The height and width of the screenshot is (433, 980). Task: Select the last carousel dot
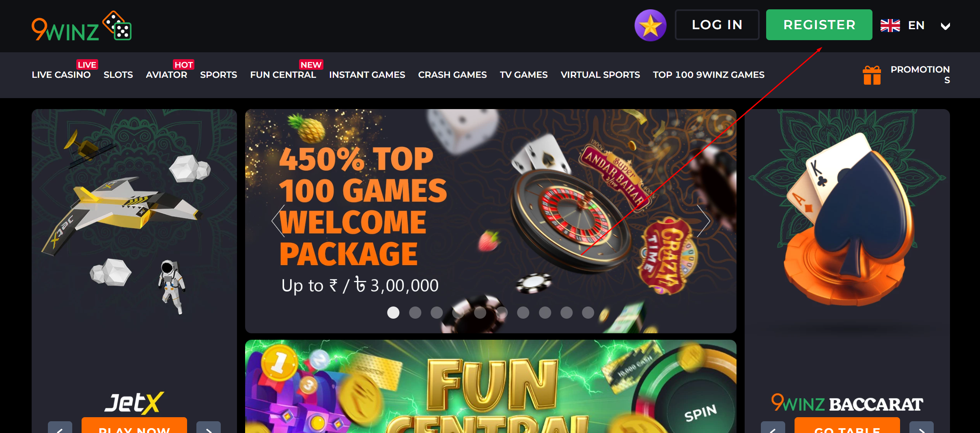click(x=588, y=313)
